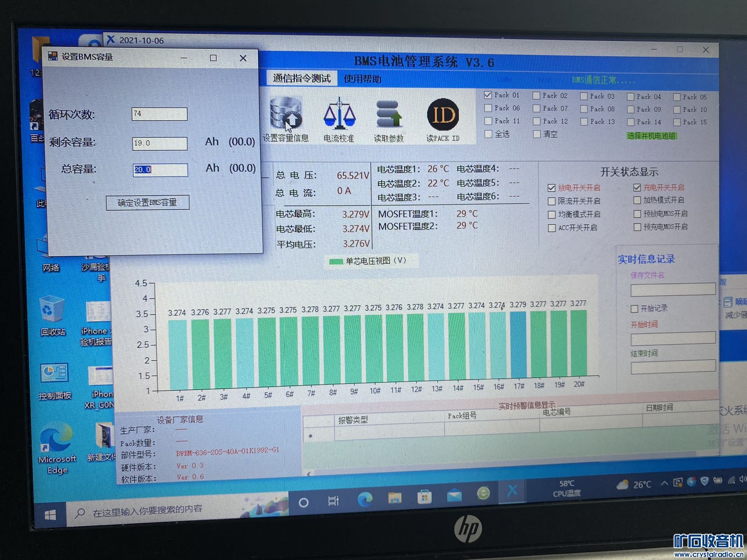Screen dimensions: 747x560
Task: Check the Pack 01 checkbox
Action: (488, 95)
